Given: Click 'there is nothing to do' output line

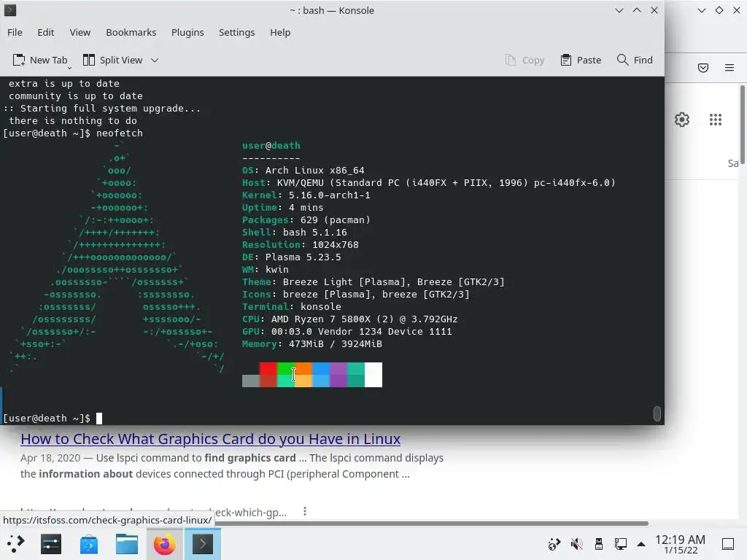Looking at the screenshot, I should 73,121.
